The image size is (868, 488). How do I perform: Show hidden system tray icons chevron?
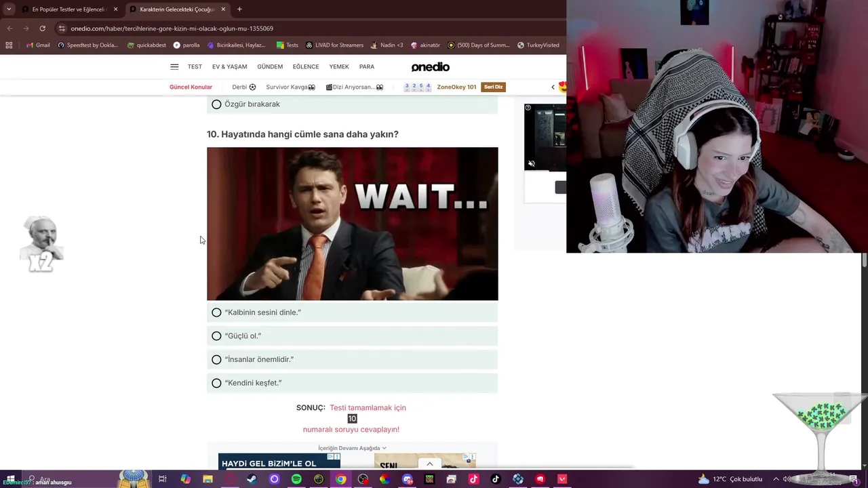776,479
